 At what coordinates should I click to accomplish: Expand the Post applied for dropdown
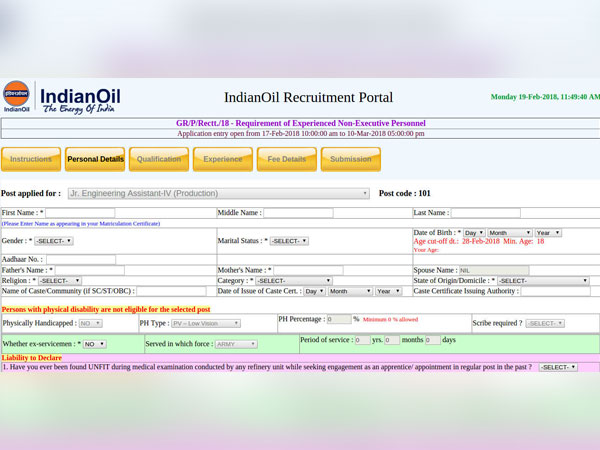[219, 194]
